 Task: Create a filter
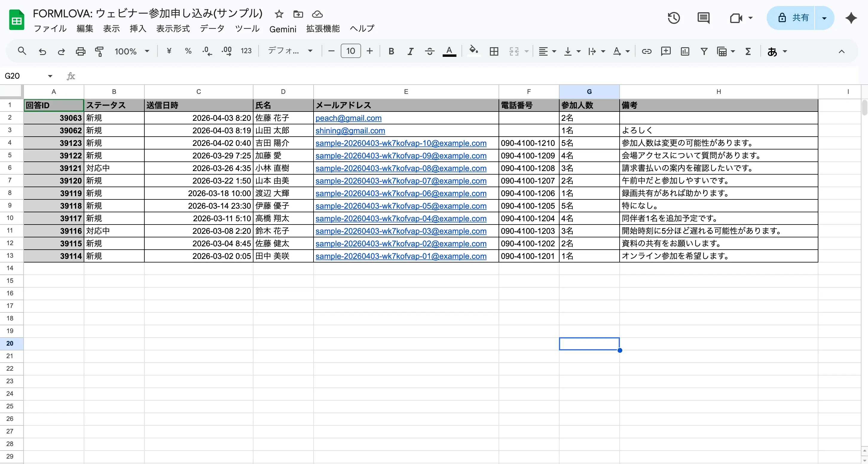point(704,51)
